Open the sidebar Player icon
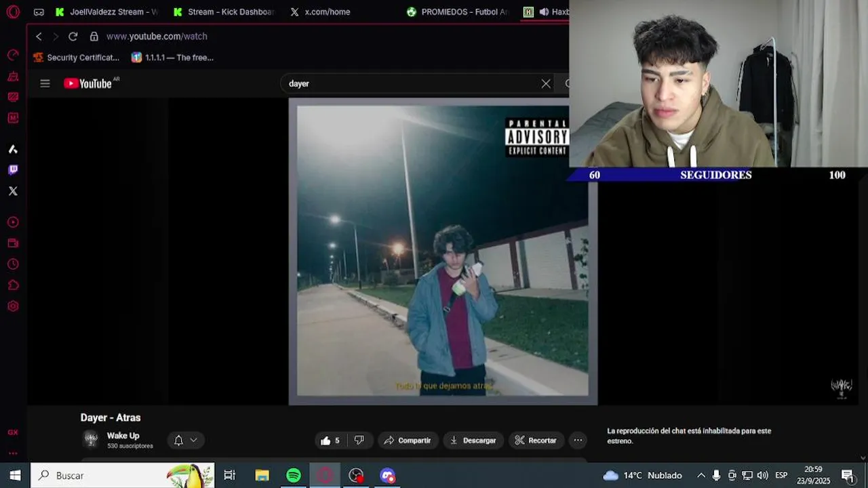Screen dimensions: 868x488 click(x=13, y=222)
